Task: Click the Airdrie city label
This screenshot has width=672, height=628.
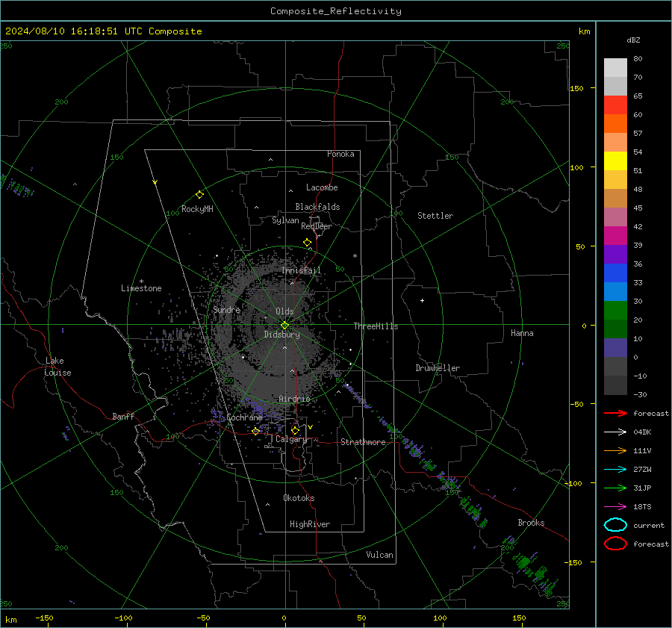Action: pyautogui.click(x=294, y=399)
